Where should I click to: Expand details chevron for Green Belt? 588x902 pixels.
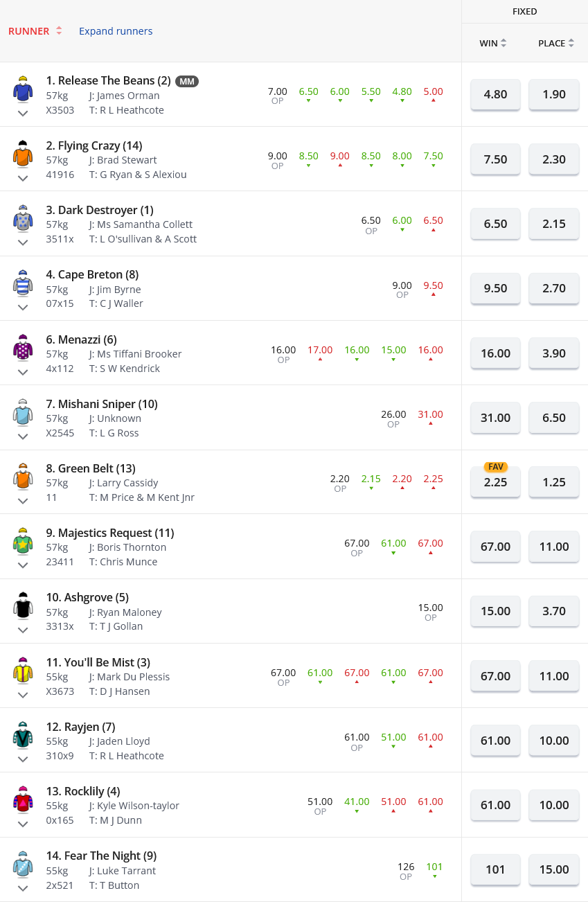[x=23, y=501]
